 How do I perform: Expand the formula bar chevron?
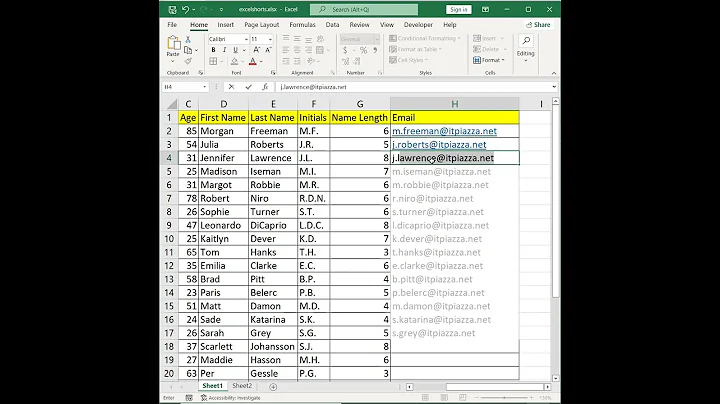[x=554, y=87]
